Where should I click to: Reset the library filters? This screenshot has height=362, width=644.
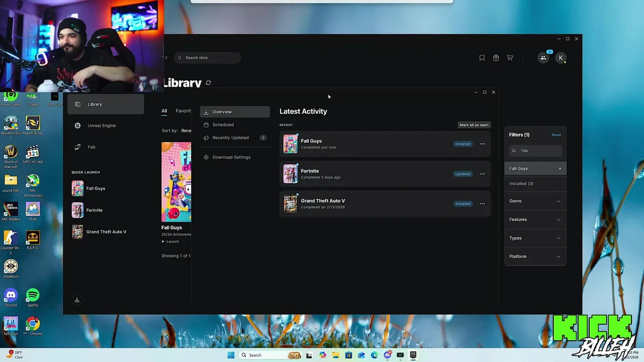[x=556, y=135]
